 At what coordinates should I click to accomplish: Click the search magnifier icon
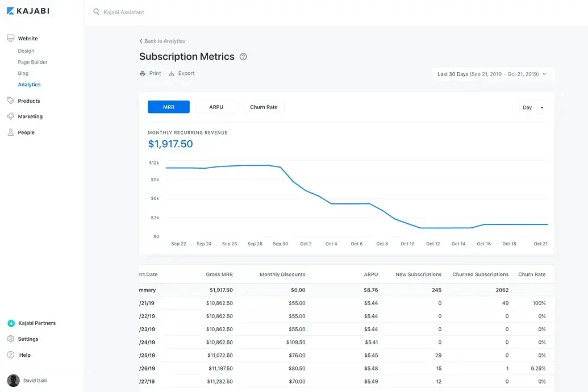click(x=97, y=12)
